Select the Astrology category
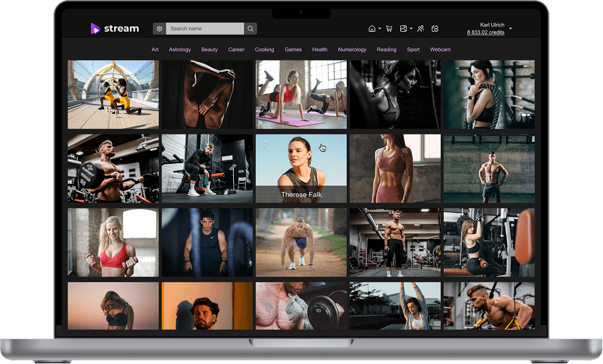This screenshot has width=603, height=364. (x=180, y=50)
